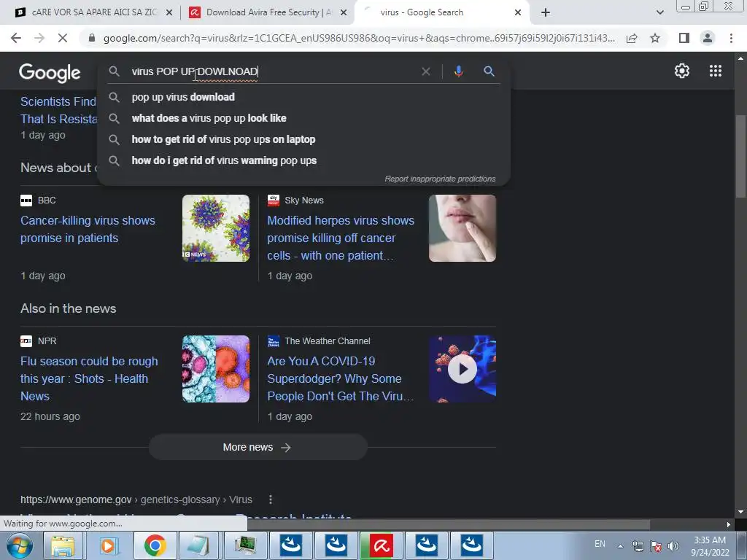Close the Avira Free Security tab
Screen dimensions: 747x560
[343, 12]
